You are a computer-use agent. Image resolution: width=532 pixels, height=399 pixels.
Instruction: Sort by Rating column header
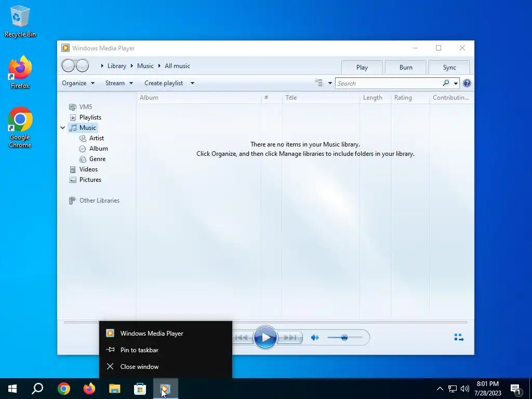[x=410, y=98]
